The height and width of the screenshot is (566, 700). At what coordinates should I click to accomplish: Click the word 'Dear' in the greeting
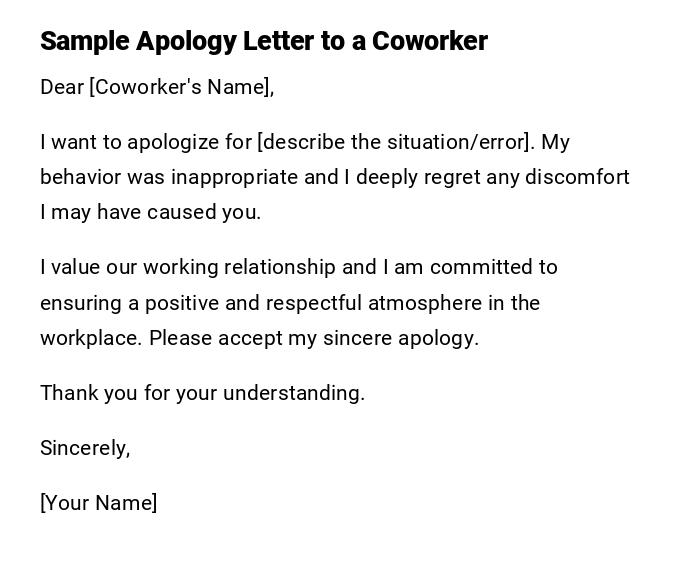point(62,87)
